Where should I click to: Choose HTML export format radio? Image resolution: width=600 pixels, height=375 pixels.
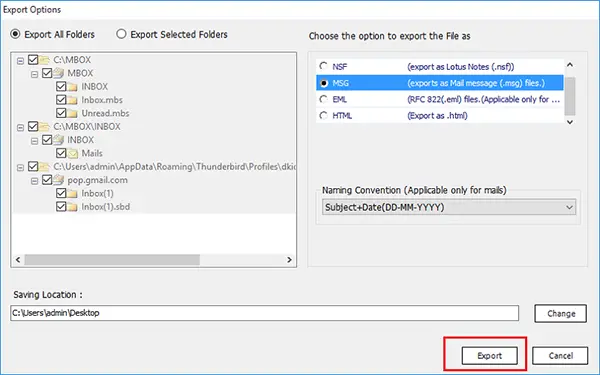[x=324, y=115]
